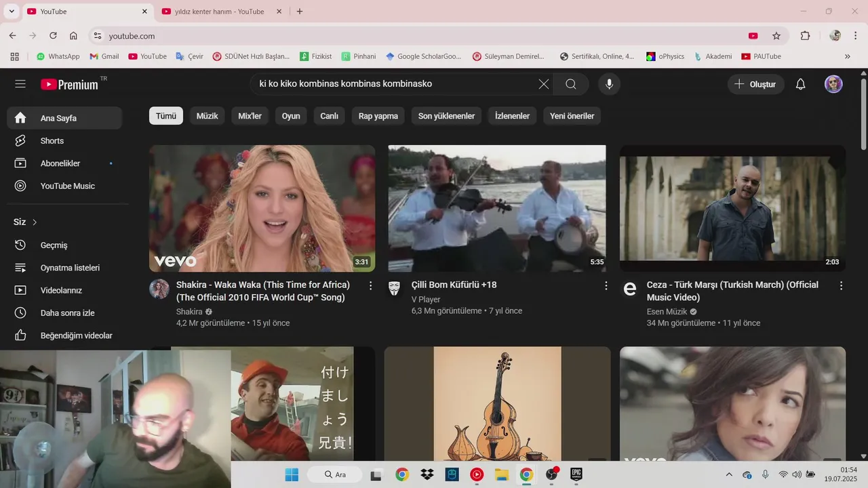The width and height of the screenshot is (868, 488).
Task: Click the Esen Müzik channel name
Action: pyautogui.click(x=667, y=312)
